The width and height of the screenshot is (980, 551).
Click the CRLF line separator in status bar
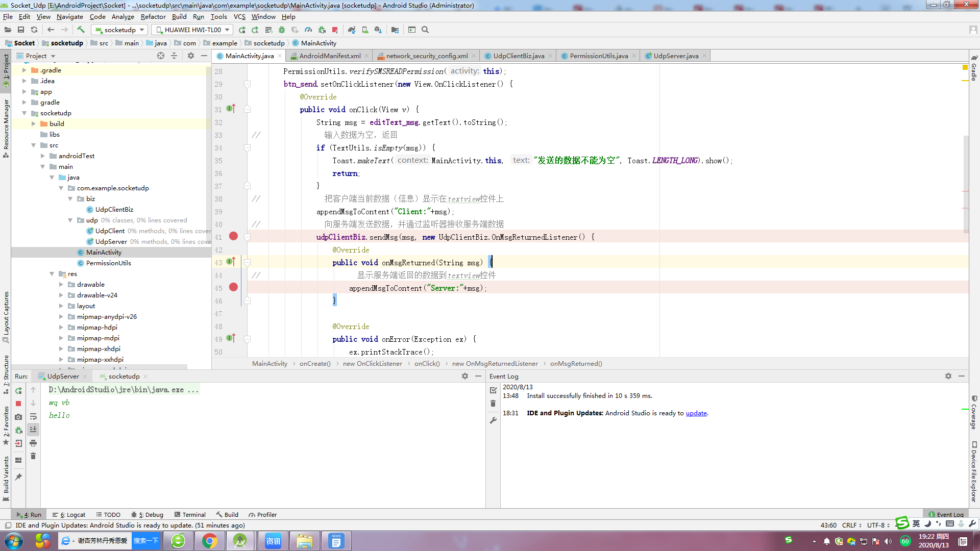(x=851, y=525)
